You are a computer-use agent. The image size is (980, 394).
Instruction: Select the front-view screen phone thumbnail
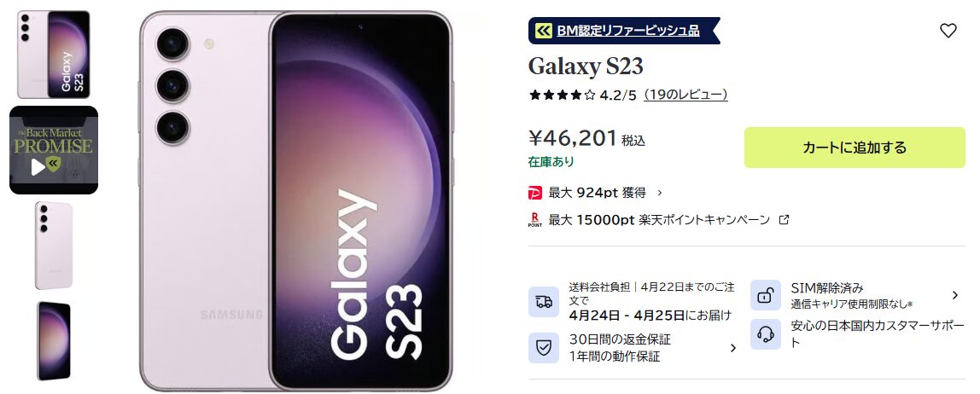(x=54, y=341)
